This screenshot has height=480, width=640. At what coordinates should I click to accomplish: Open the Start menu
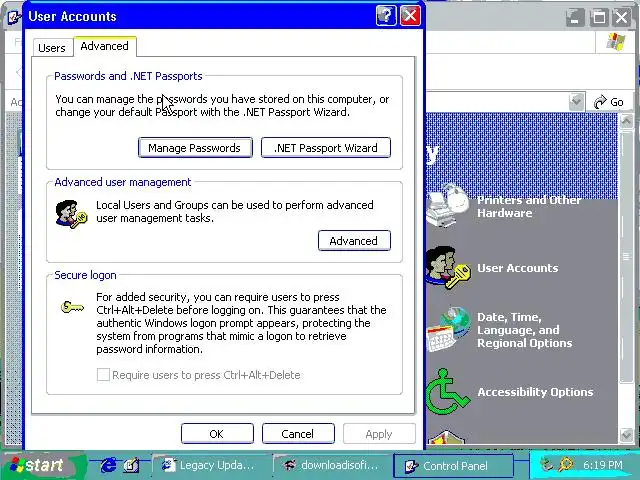pyautogui.click(x=44, y=465)
